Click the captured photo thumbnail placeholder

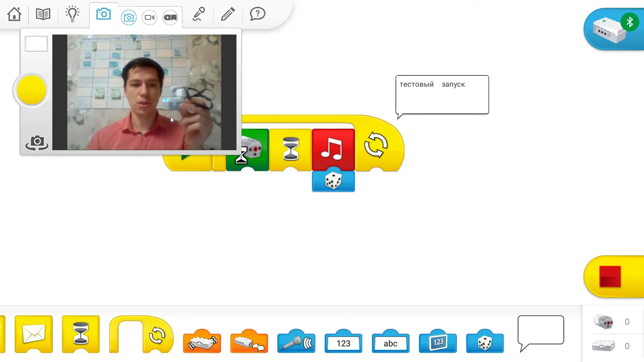(36, 44)
